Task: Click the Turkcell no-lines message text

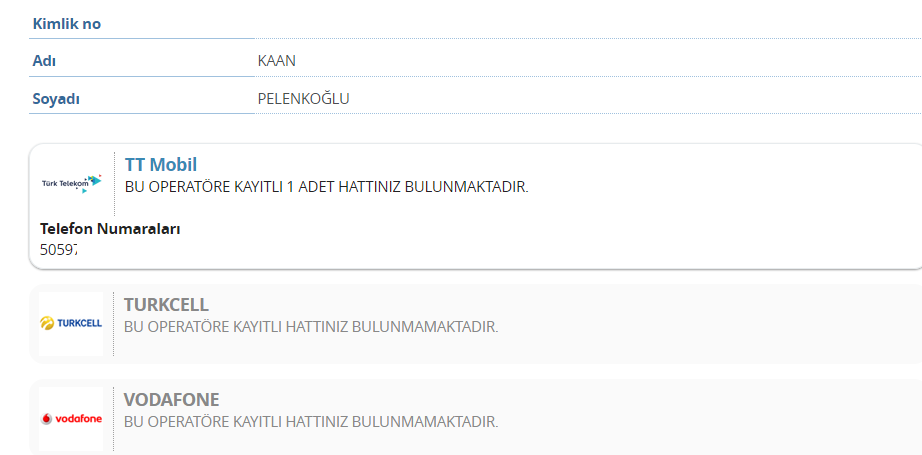Action: point(311,327)
